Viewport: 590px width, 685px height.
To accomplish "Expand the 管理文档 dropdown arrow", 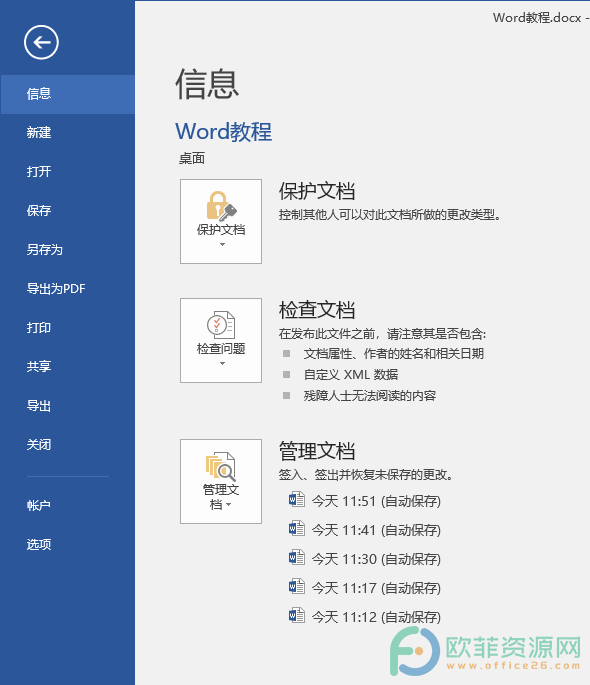I will point(229,505).
